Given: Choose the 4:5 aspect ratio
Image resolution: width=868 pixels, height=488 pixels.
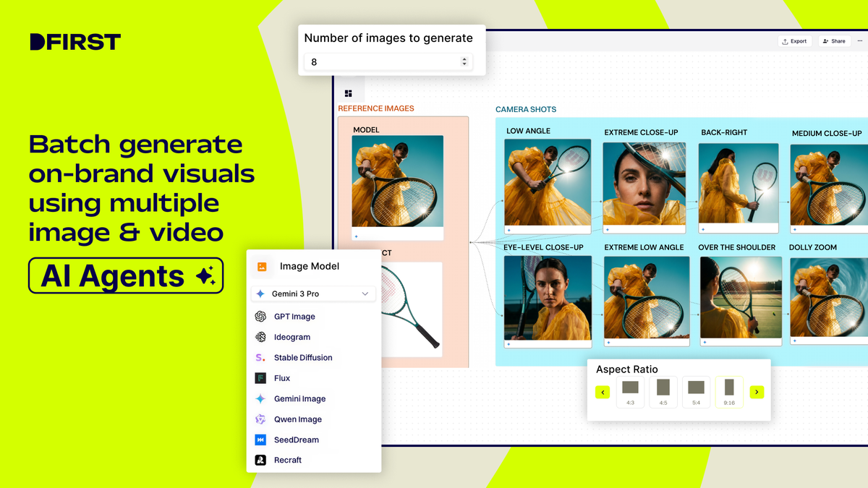Looking at the screenshot, I should 663,392.
